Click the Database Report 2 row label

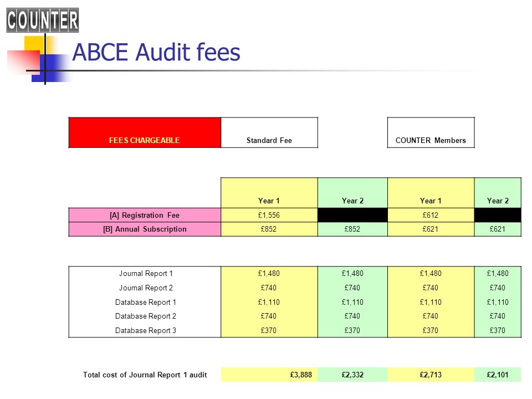pos(146,316)
